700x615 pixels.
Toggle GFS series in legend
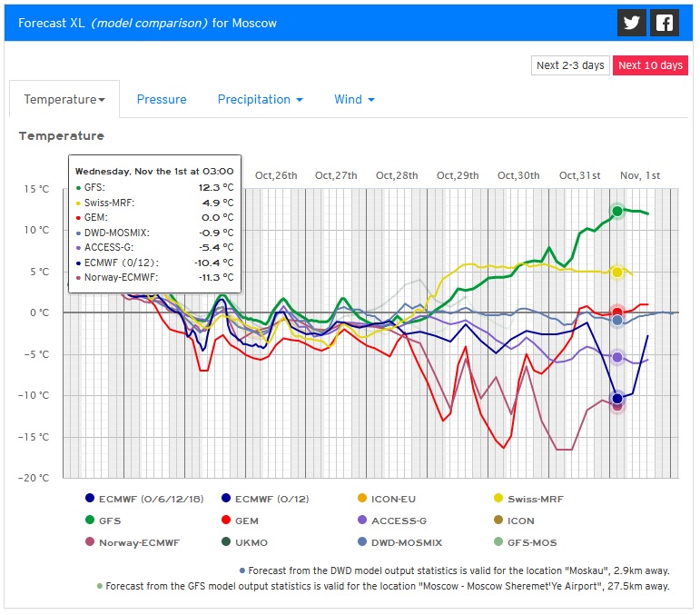(x=104, y=521)
